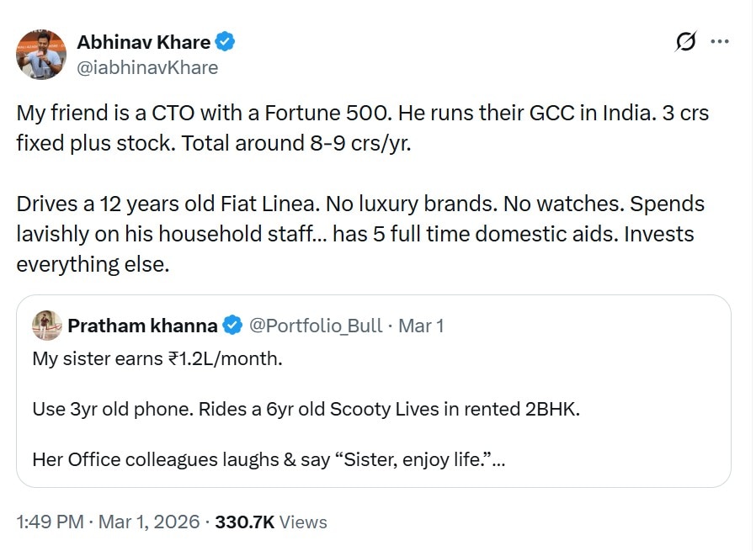Visit the @iabhinavKhare handle link
756x551 pixels.
click(147, 68)
